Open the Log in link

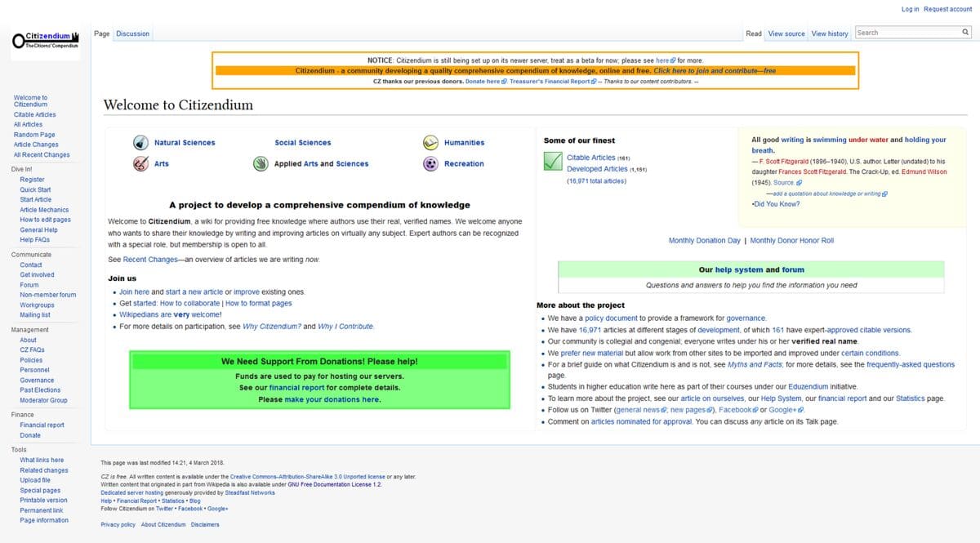(910, 9)
